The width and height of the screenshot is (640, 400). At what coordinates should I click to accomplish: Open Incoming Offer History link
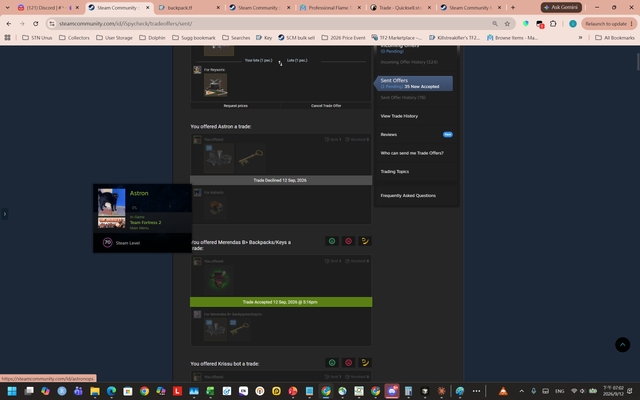click(409, 62)
